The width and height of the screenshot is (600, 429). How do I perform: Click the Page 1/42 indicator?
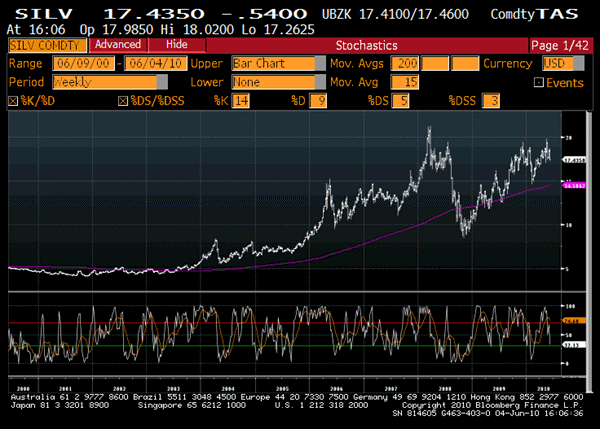pyautogui.click(x=562, y=46)
